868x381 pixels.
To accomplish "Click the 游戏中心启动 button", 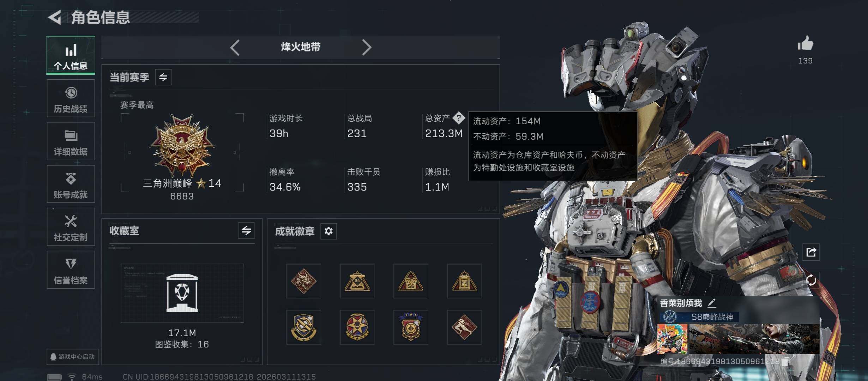I will (x=73, y=357).
